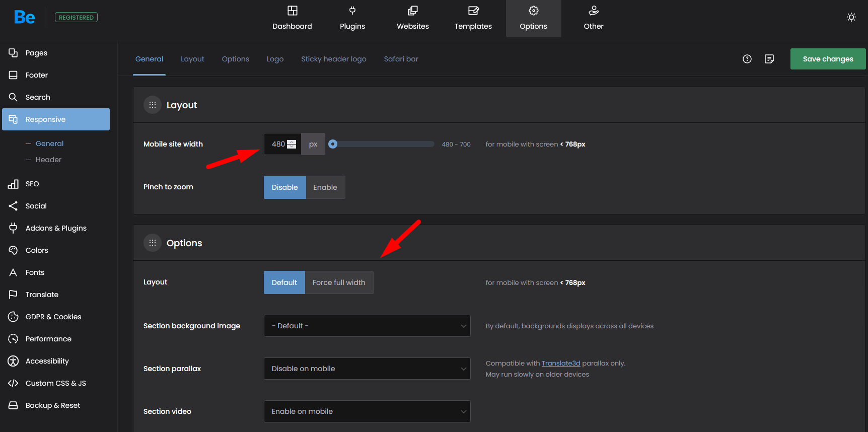Open the Templates edit icon
The width and height of the screenshot is (868, 432).
tap(473, 11)
